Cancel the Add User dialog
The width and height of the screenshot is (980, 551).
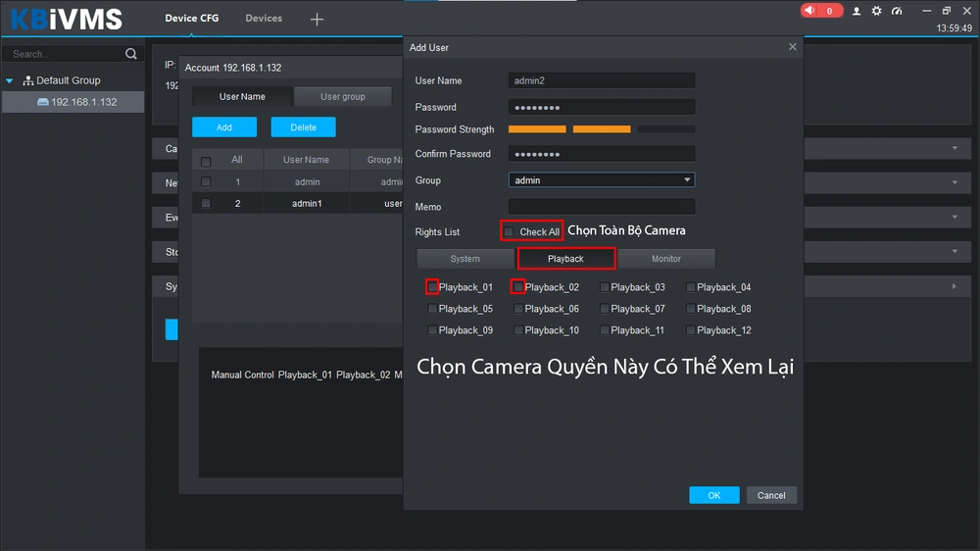tap(771, 495)
